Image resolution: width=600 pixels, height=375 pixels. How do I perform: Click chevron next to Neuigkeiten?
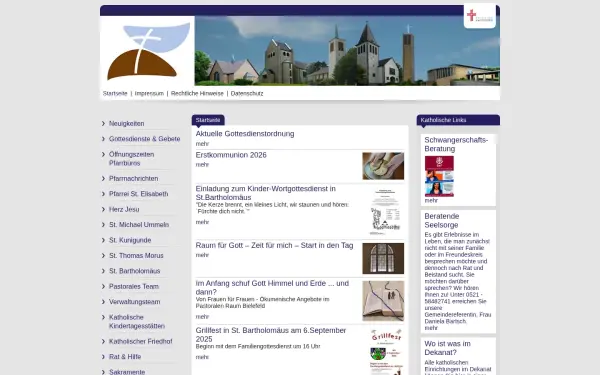pos(103,123)
